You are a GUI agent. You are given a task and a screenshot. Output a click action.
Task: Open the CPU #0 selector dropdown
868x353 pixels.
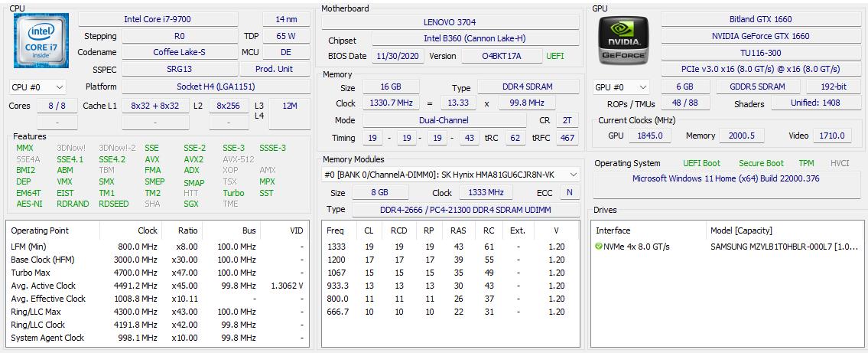[37, 87]
